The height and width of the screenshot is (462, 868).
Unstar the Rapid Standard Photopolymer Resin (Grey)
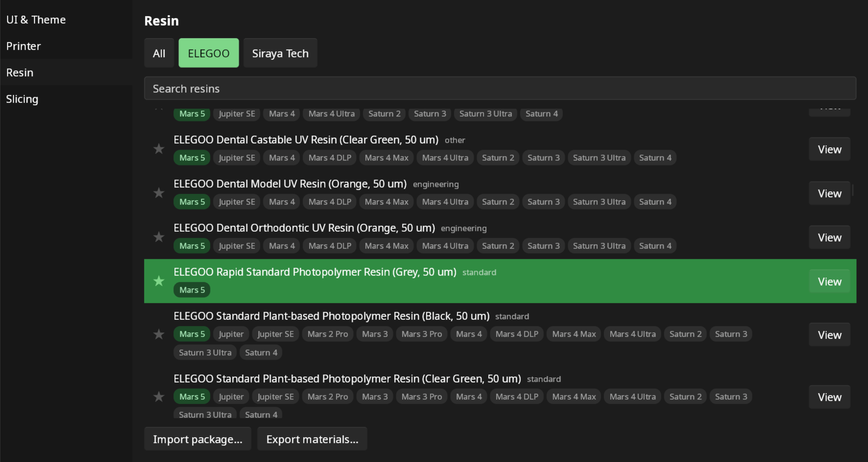[159, 281]
